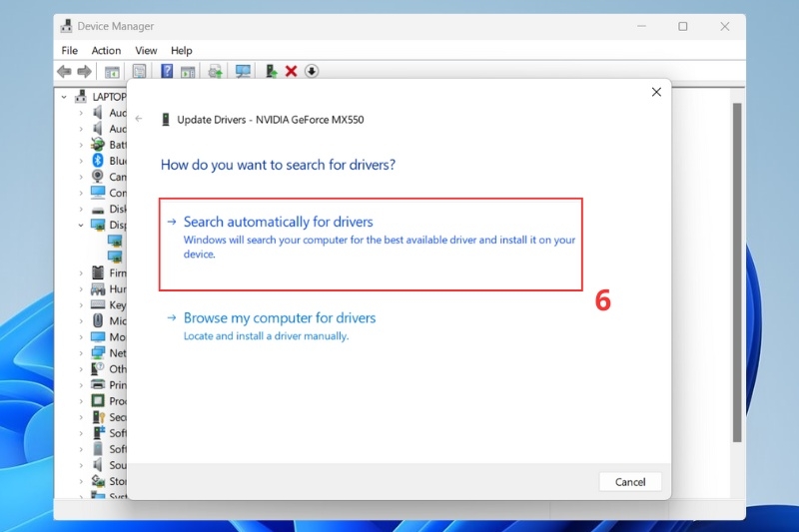Select the keyboard icon beside 'Key'

click(x=98, y=304)
